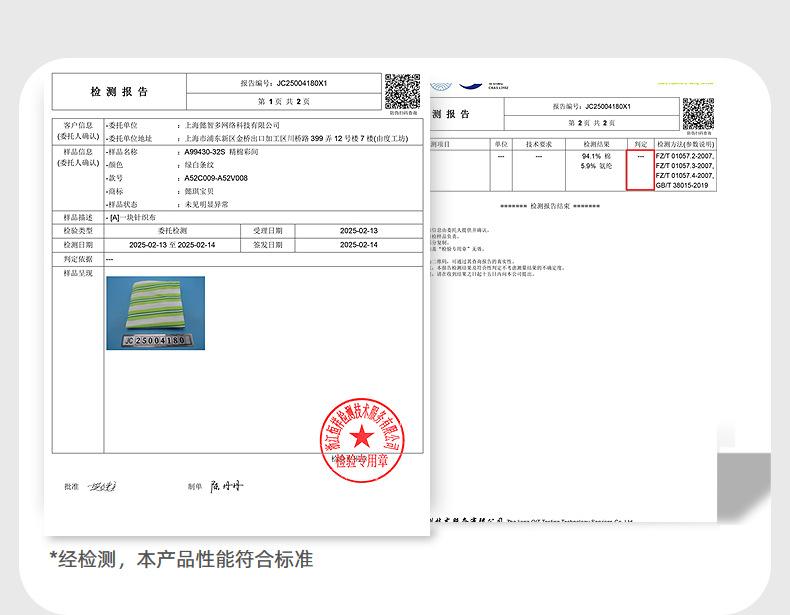Click the 第2页共2页 page indicator
790x615 pixels.
click(595, 122)
